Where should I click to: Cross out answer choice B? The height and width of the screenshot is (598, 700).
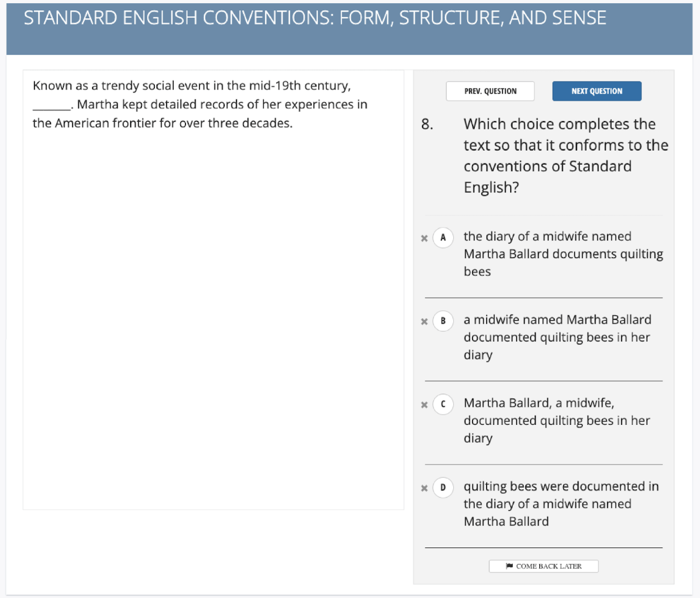pos(424,321)
